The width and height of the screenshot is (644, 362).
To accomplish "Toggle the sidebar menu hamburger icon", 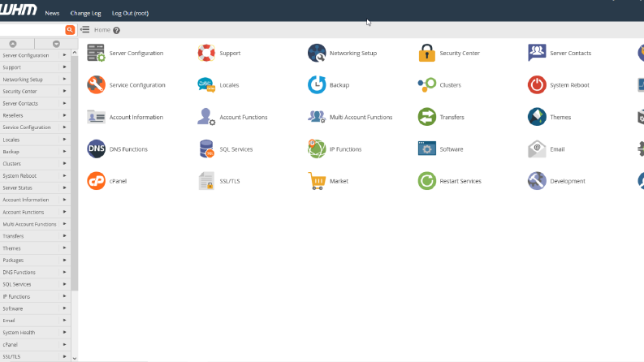I will [85, 29].
